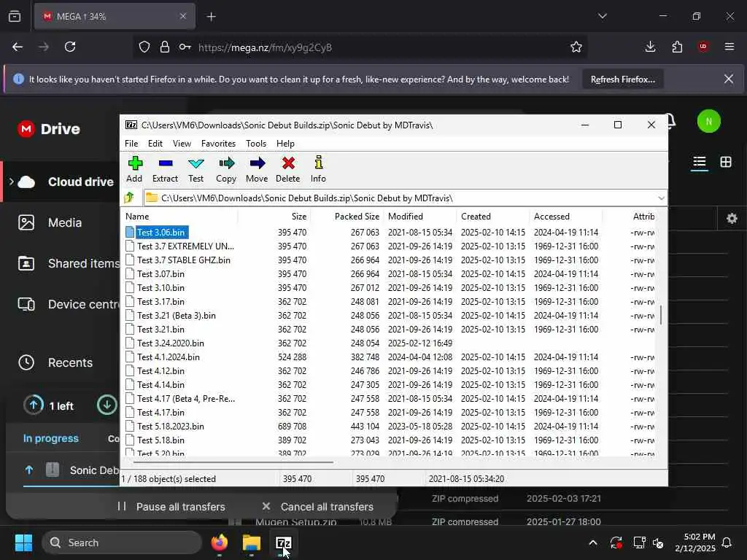
Task: Open the File menu in 7-Zip
Action: 131,144
